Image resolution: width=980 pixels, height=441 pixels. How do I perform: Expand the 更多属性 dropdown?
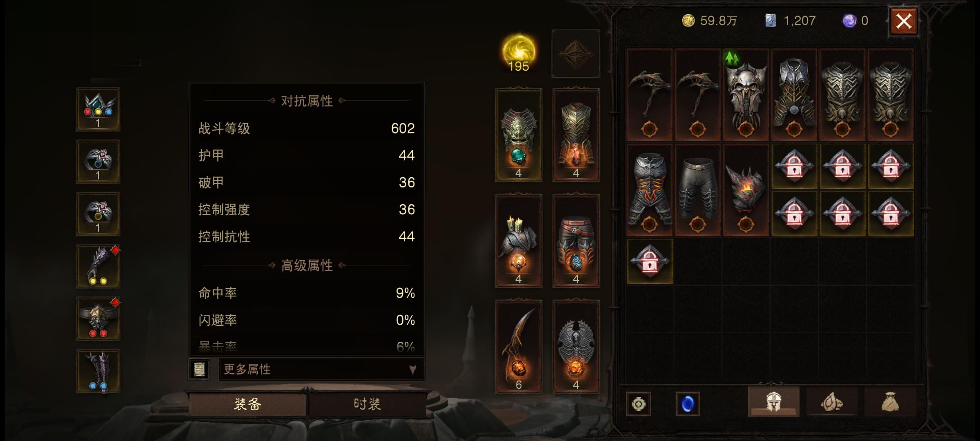(x=321, y=370)
